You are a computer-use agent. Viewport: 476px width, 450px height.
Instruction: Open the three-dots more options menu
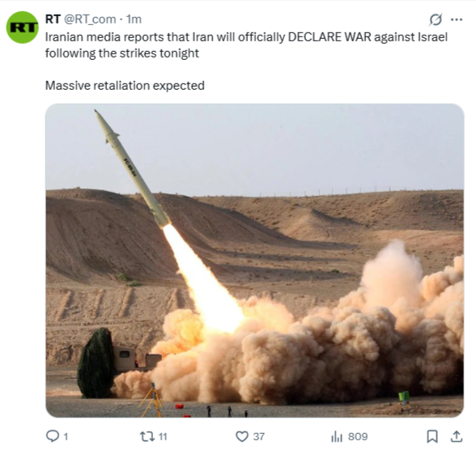[457, 19]
